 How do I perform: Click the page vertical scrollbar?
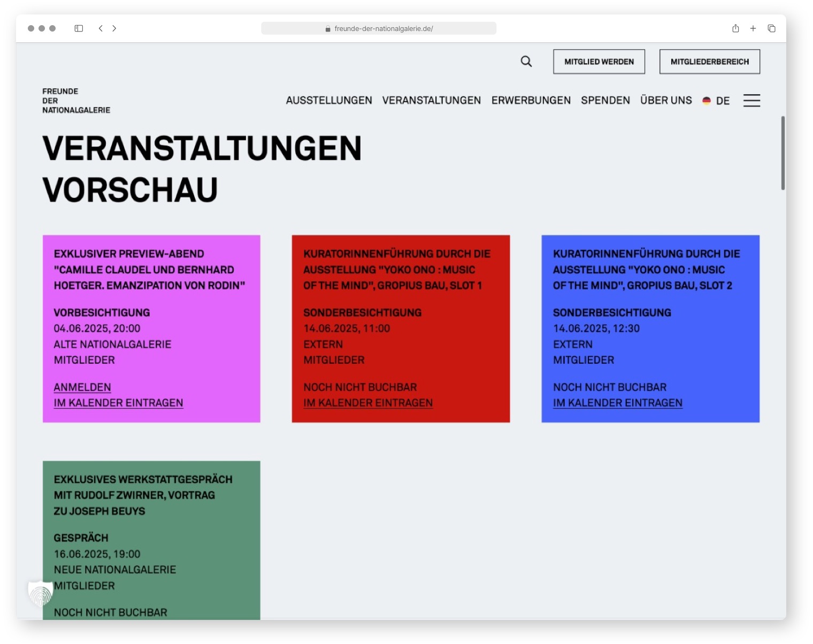click(783, 153)
